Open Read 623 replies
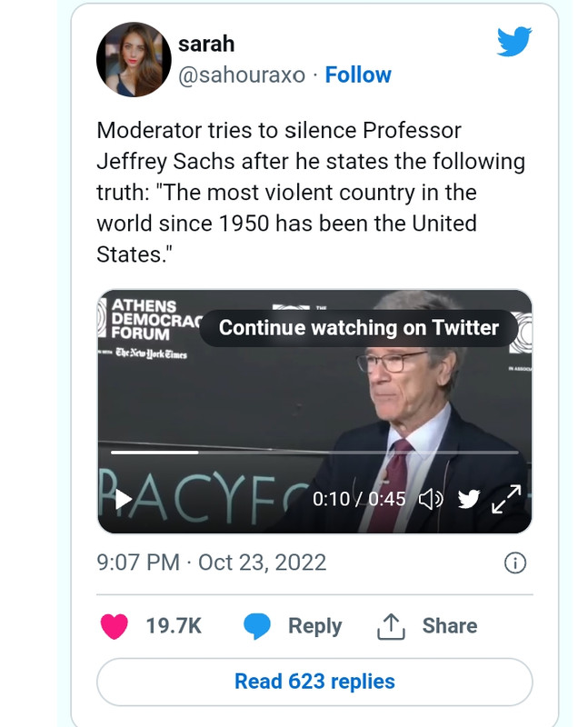Screen dimensions: 588x727 tap(314, 682)
